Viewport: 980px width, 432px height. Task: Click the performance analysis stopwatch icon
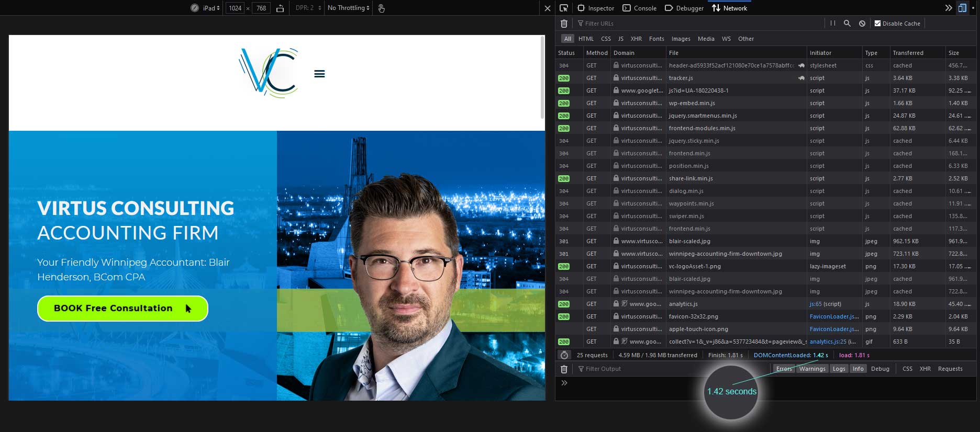(x=564, y=355)
